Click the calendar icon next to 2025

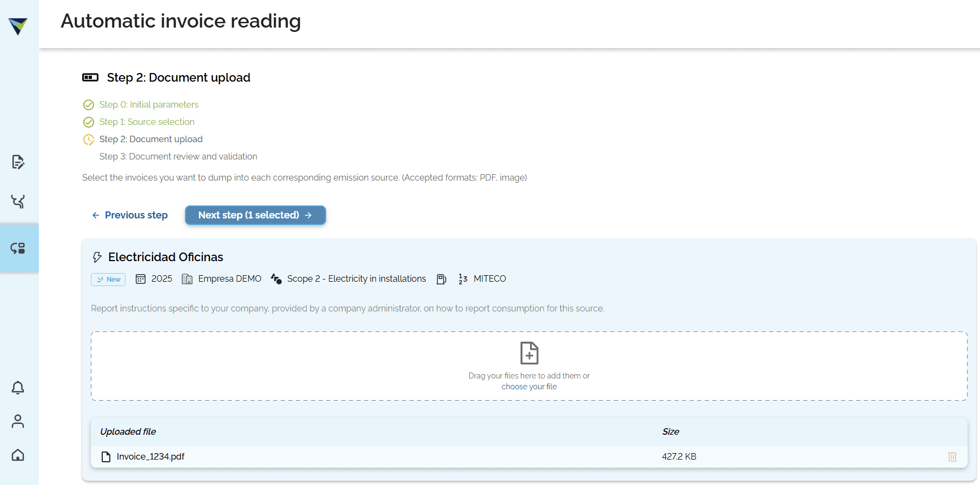pos(141,279)
